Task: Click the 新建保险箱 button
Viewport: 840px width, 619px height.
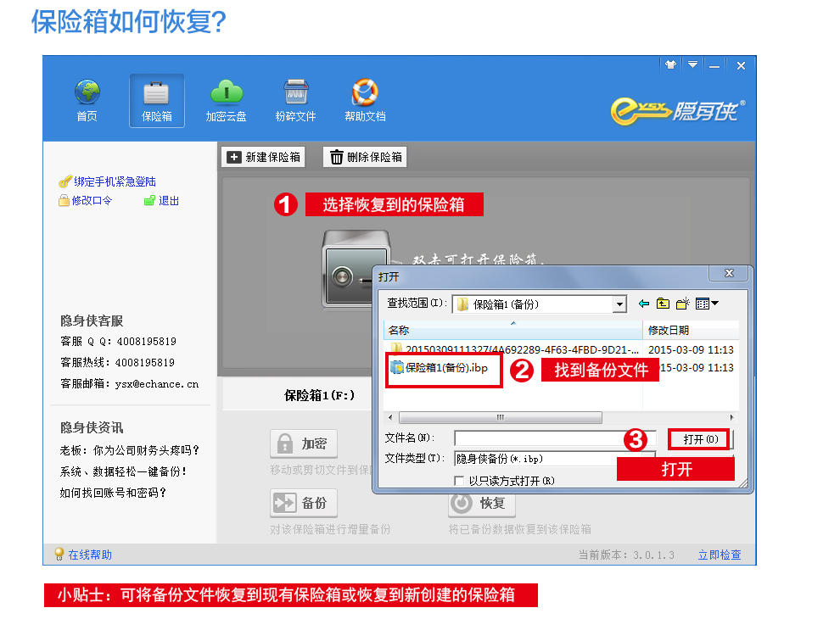Action: point(263,157)
